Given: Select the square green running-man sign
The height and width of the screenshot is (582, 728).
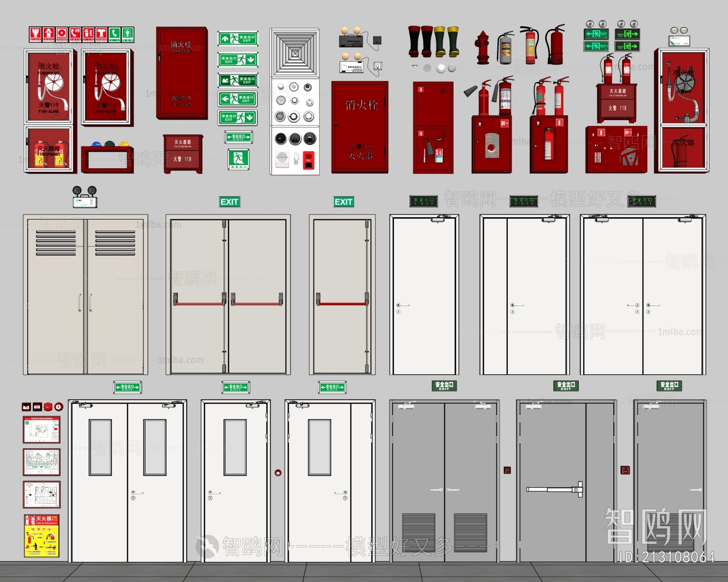Looking at the screenshot, I should point(238,159).
